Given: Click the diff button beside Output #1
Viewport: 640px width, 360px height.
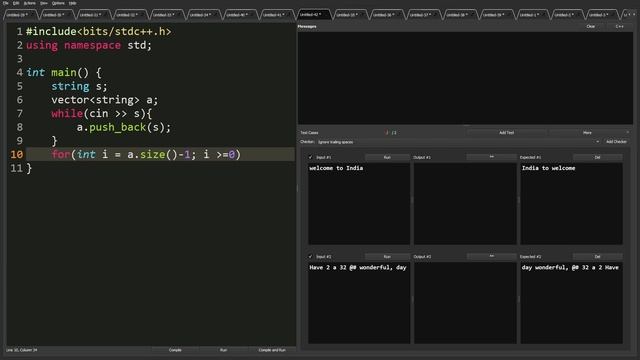Looking at the screenshot, I should (491, 157).
